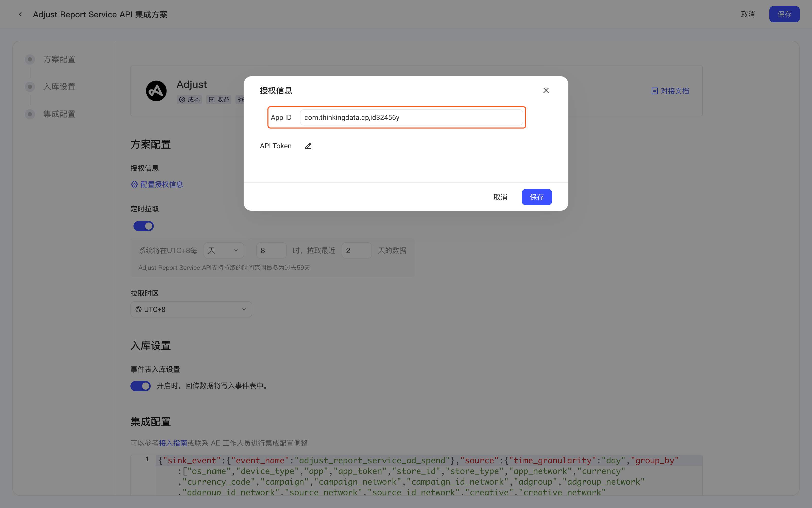Click the 收益 tag icon
The image size is (812, 508).
211,100
